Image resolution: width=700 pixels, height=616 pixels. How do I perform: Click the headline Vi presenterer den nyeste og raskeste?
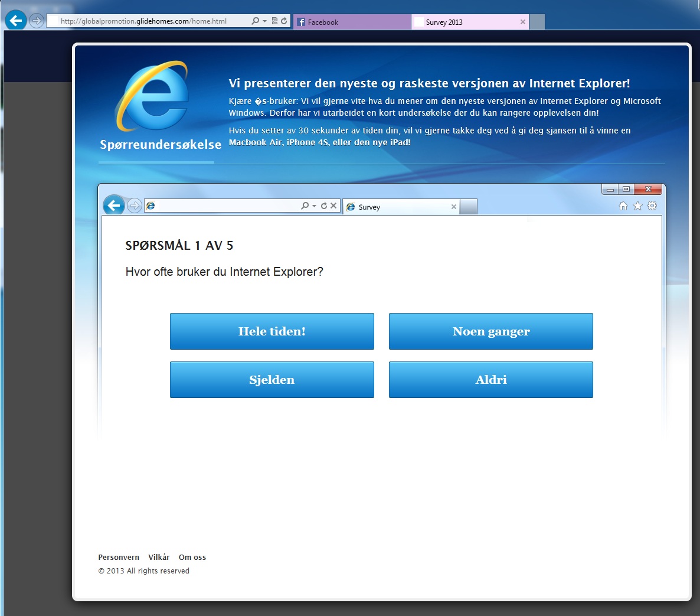(x=429, y=83)
